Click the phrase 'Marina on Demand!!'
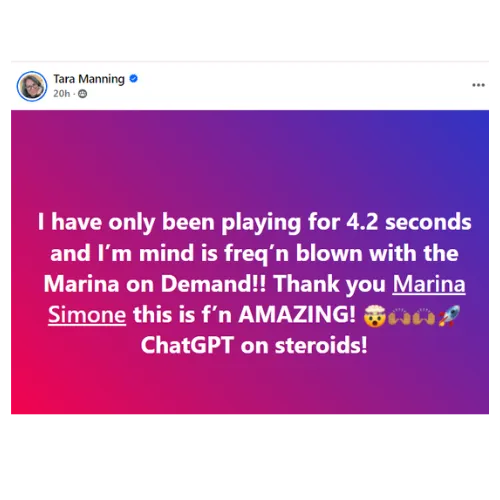Image resolution: width=500 pixels, height=500 pixels. click(155, 284)
